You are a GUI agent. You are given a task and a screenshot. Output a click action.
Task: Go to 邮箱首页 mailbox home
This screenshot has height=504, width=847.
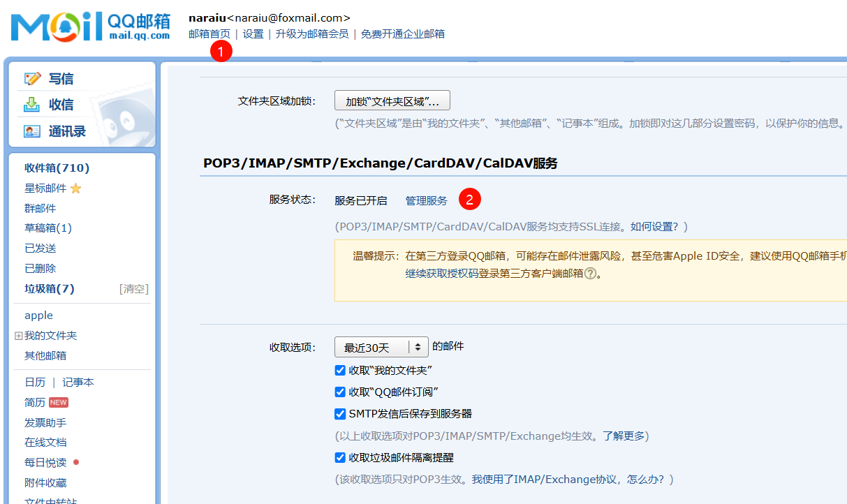pyautogui.click(x=209, y=34)
